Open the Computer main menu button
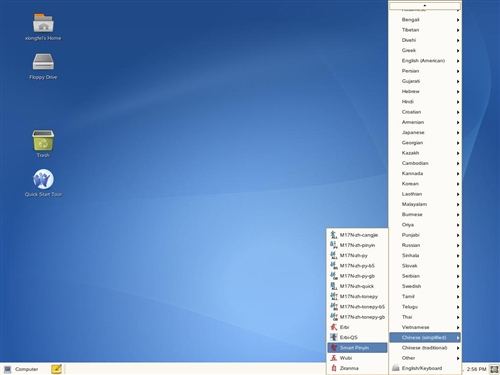Screen dimensions: 500x375 pos(21,369)
